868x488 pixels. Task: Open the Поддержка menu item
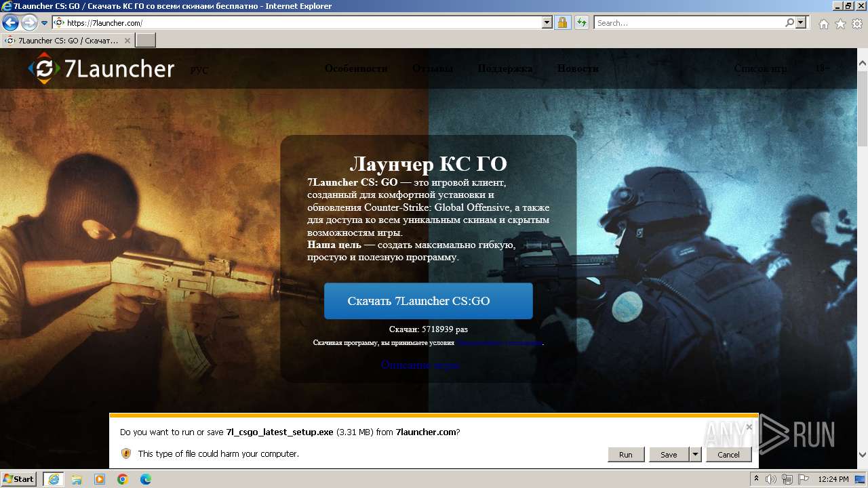pos(505,68)
